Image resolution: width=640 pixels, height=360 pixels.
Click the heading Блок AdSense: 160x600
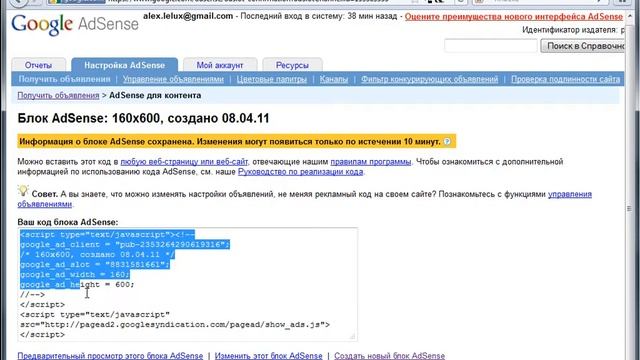click(x=143, y=118)
